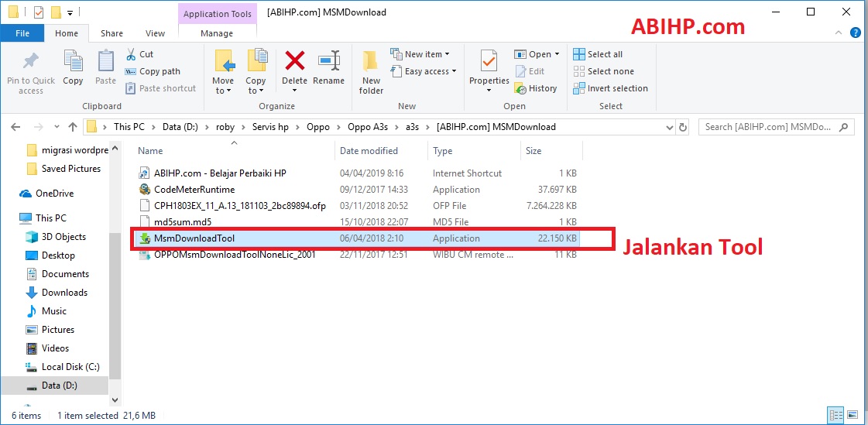The image size is (868, 425).
Task: Click Data (D:) in the address breadcrumb
Action: (x=180, y=127)
